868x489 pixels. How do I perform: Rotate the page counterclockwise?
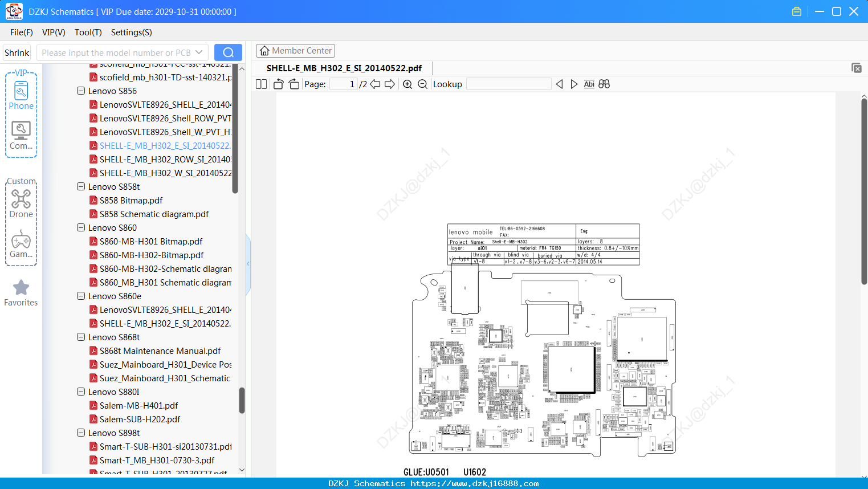click(278, 84)
